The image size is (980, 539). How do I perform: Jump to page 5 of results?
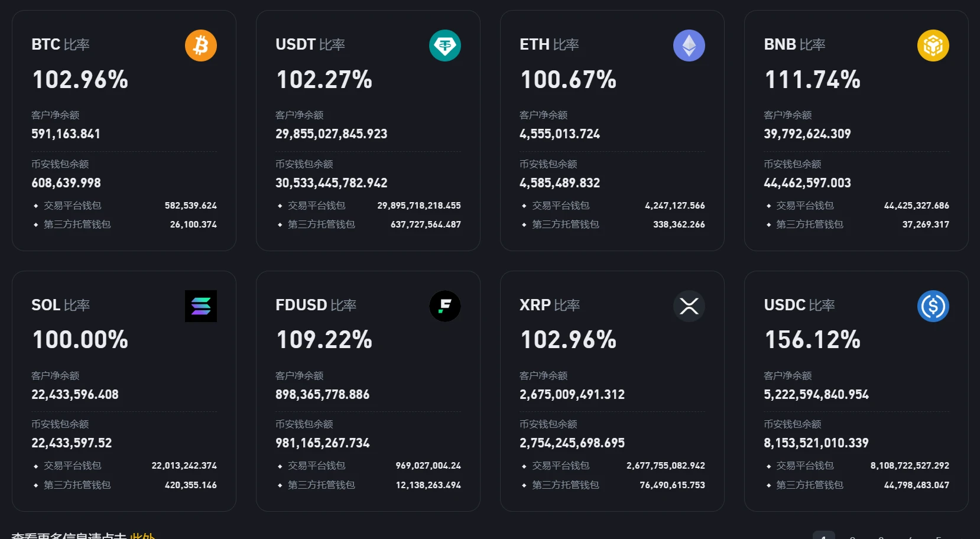pyautogui.click(x=939, y=536)
